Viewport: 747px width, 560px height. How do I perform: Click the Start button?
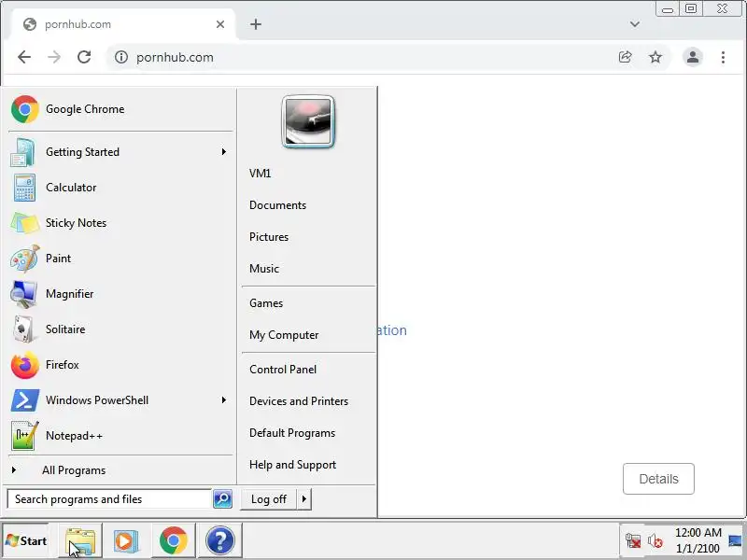click(26, 540)
